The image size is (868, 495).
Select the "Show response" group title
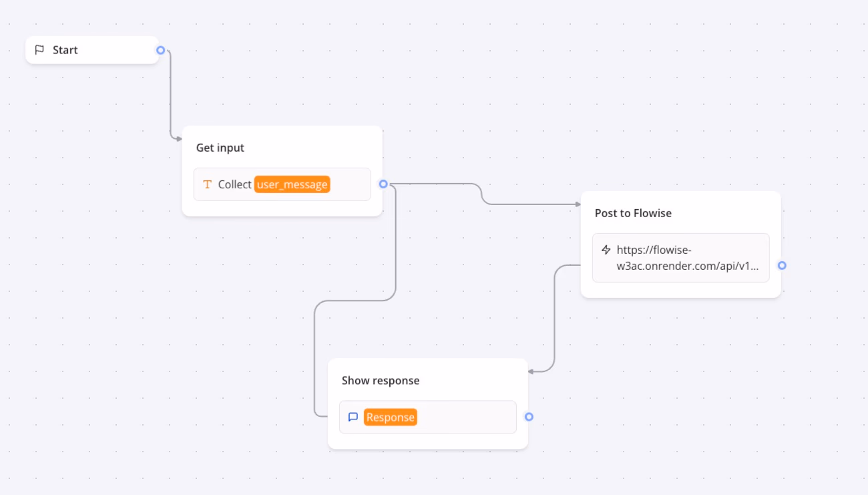381,381
